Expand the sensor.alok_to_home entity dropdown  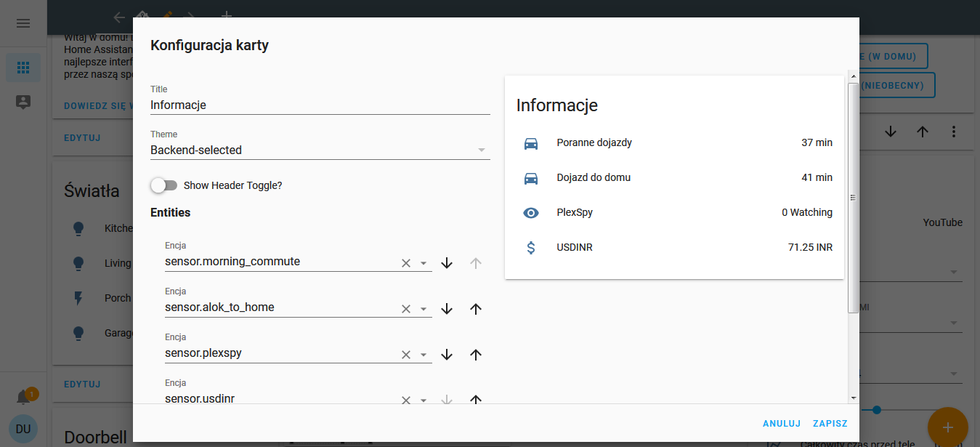(x=424, y=309)
